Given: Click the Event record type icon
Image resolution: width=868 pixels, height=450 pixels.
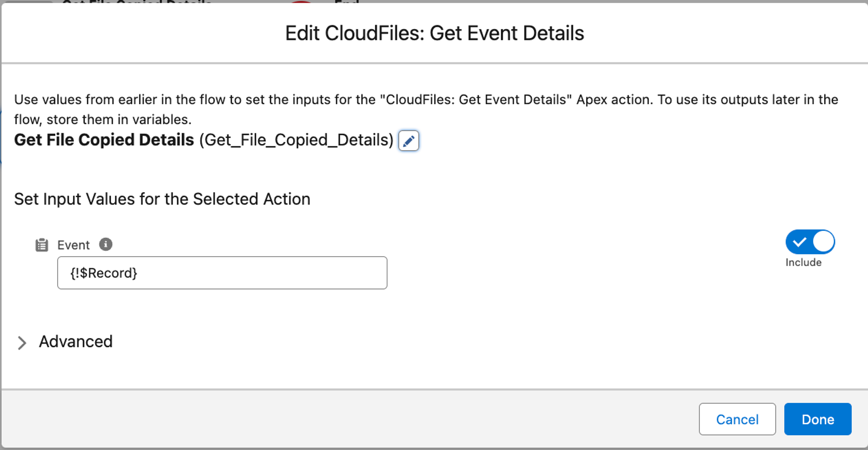Looking at the screenshot, I should (x=42, y=245).
